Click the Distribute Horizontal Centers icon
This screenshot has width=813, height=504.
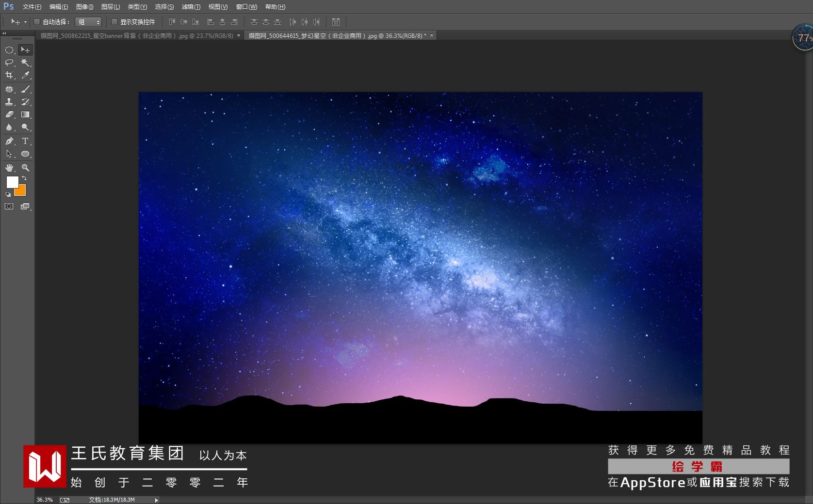point(305,22)
